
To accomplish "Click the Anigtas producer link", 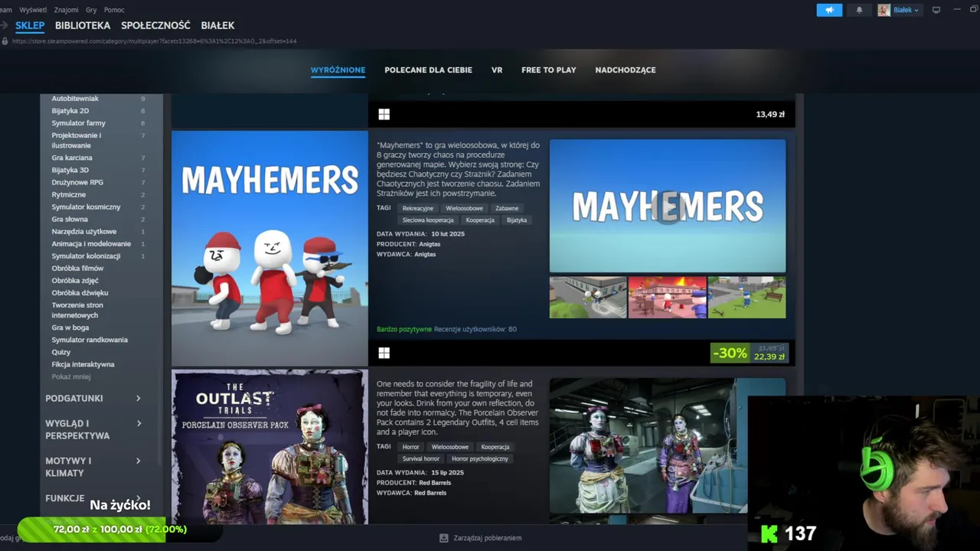I will 430,244.
